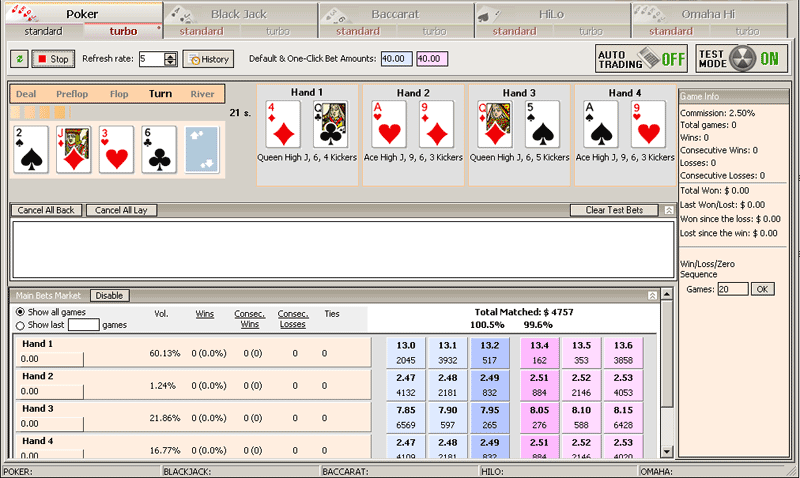Back Hand 2 at odds 2.49
Screen dimensions: 800x478
(x=490, y=385)
